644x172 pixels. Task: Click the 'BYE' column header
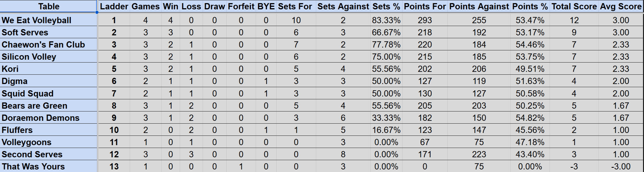[x=266, y=6]
